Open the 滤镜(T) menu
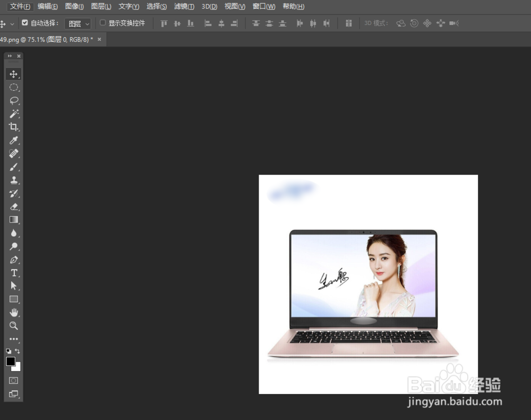This screenshot has width=531, height=420. [x=184, y=6]
